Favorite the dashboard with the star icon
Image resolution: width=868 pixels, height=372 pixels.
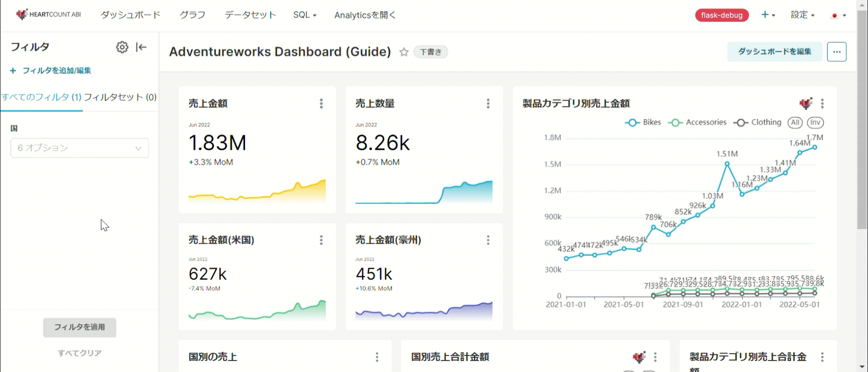[404, 52]
